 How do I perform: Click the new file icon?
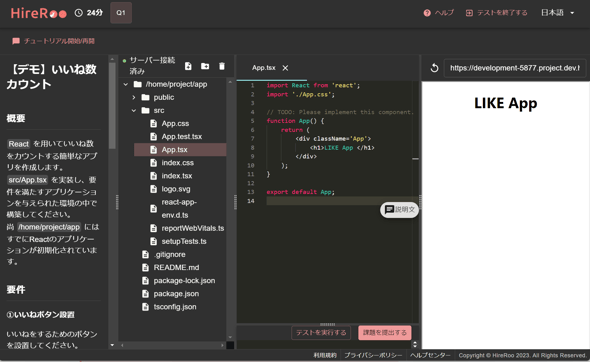(x=188, y=66)
